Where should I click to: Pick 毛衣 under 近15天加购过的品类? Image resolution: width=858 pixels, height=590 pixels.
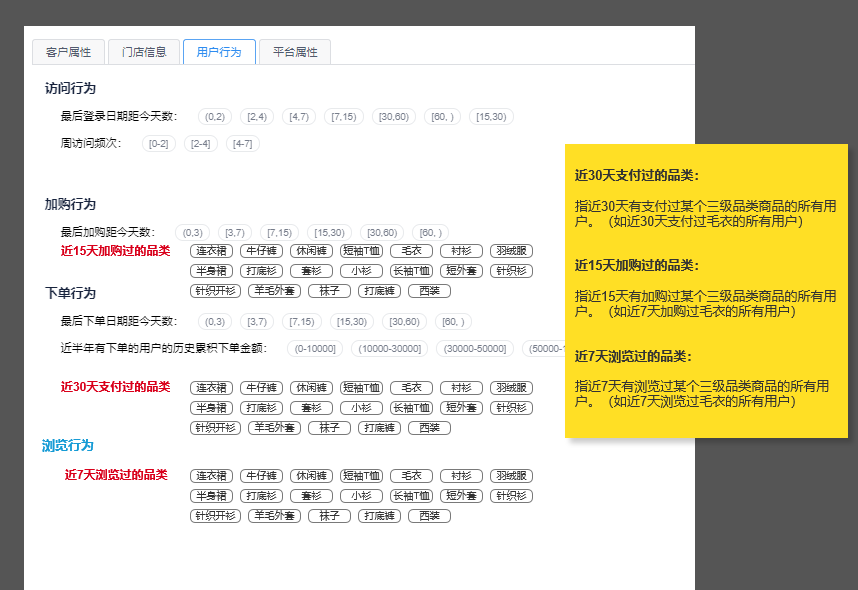click(x=411, y=251)
